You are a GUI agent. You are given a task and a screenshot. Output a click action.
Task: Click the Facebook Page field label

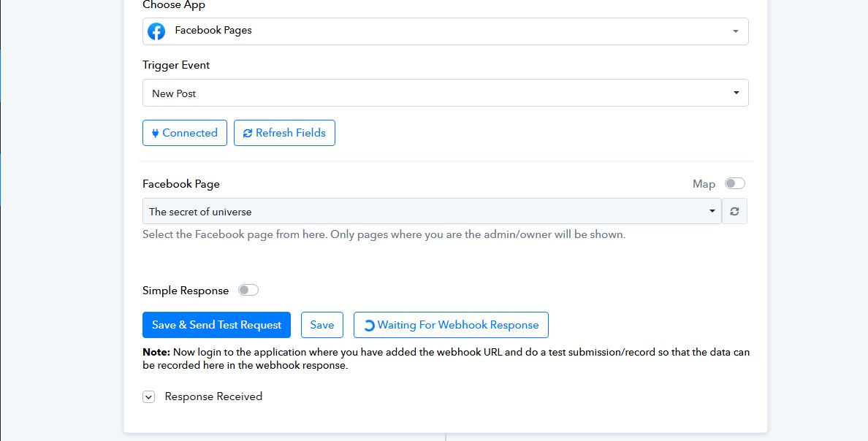tap(181, 184)
